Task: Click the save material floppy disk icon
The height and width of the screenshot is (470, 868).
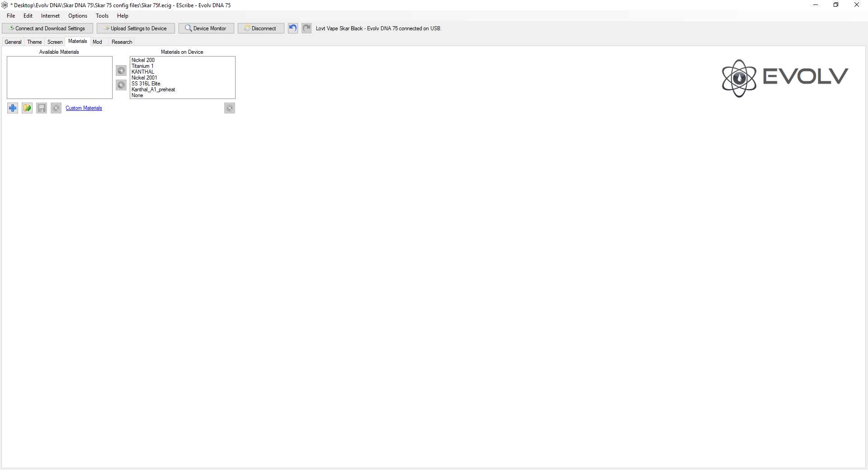Action: tap(42, 108)
